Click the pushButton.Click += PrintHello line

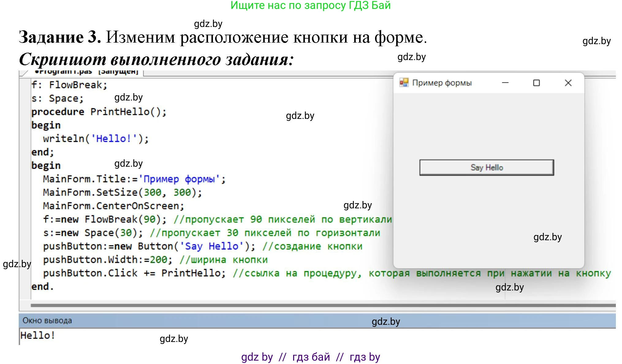134,273
